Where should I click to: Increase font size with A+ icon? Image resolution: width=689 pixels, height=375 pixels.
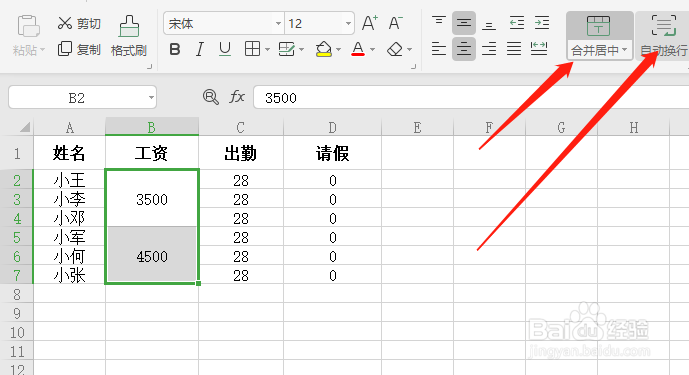click(370, 23)
